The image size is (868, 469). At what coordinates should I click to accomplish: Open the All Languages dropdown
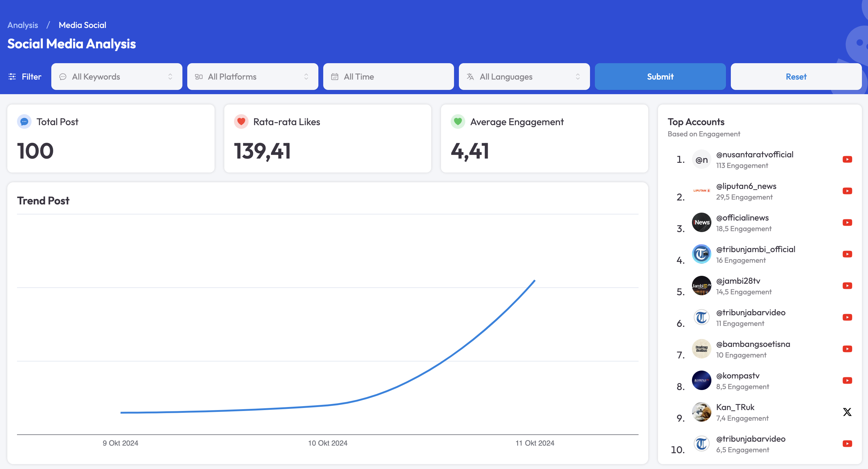pos(524,77)
